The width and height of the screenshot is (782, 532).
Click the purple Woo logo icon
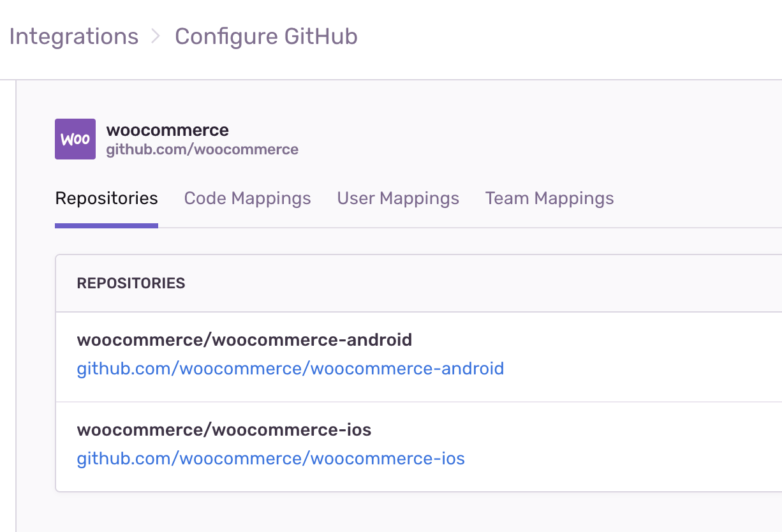point(75,139)
